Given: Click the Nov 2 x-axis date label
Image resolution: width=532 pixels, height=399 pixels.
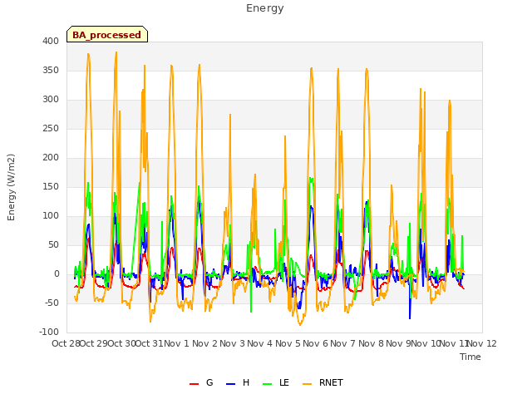Looking at the screenshot, I should (x=204, y=343).
